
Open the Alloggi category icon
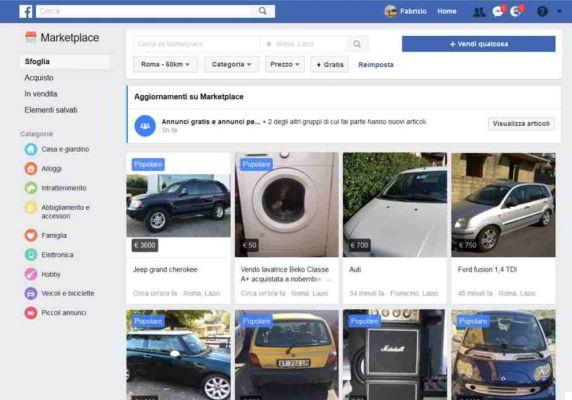[31, 168]
